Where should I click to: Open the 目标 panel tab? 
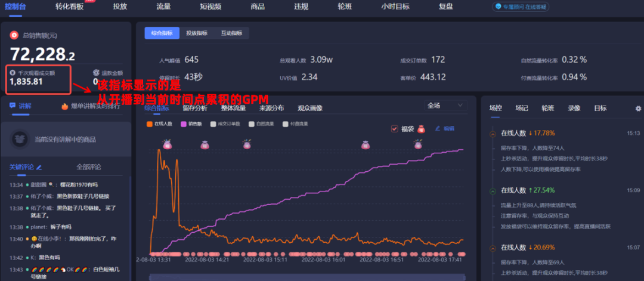tap(600, 108)
